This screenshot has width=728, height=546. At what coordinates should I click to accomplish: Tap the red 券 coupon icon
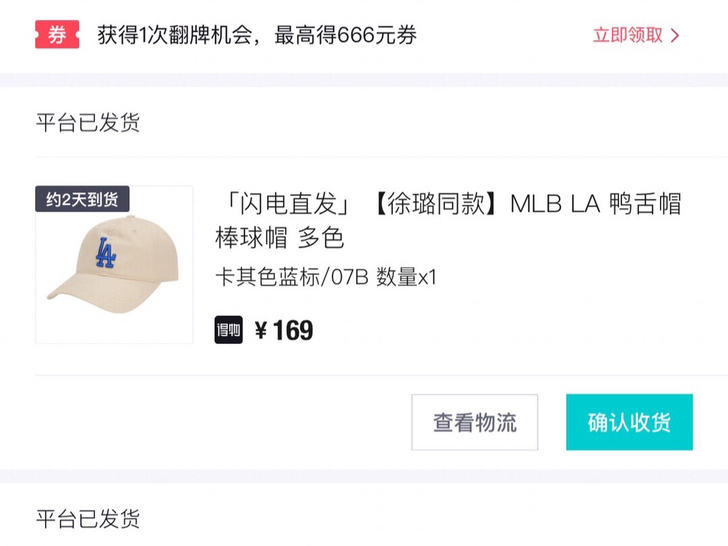[x=56, y=35]
